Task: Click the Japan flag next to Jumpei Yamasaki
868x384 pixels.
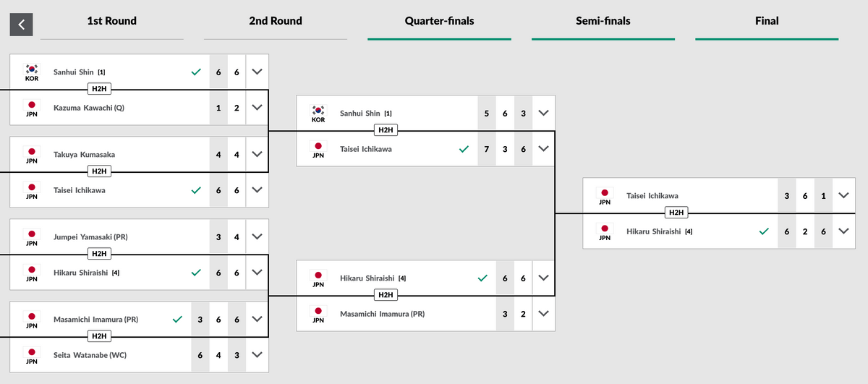Action: tap(32, 234)
